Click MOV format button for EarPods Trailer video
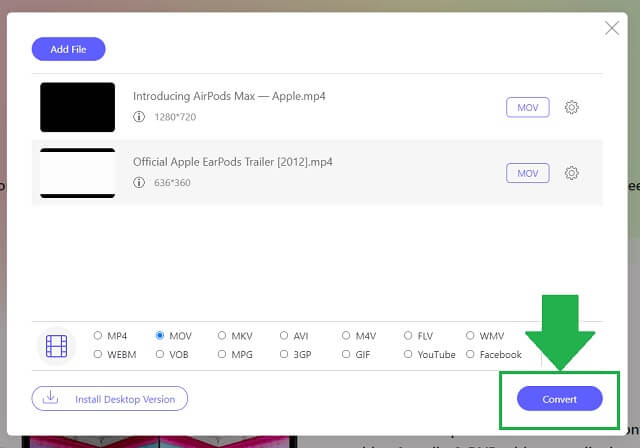The image size is (640, 448). (528, 173)
